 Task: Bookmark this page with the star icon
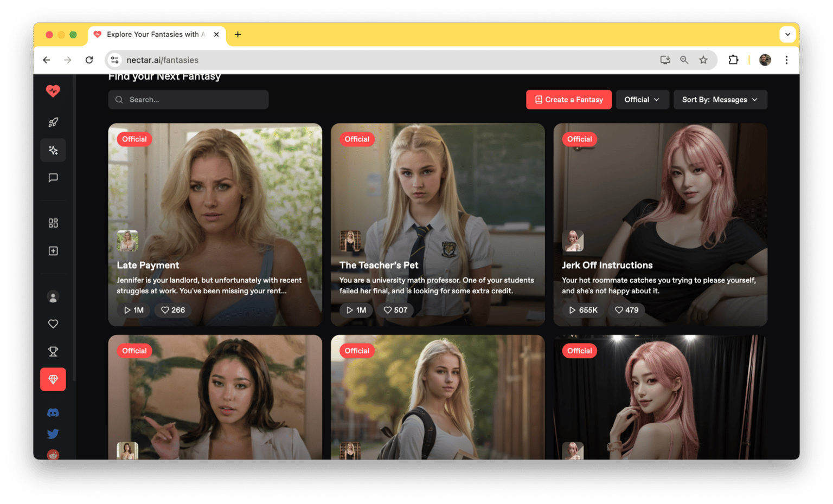click(703, 60)
